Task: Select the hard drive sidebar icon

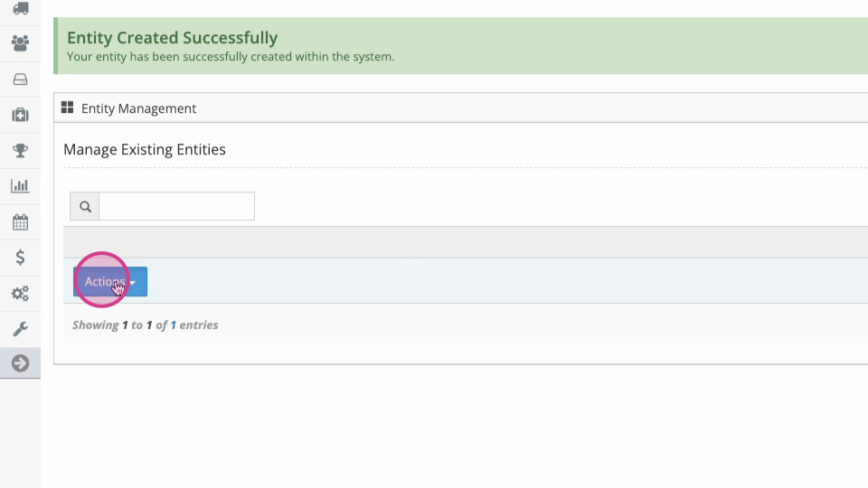Action: click(21, 80)
